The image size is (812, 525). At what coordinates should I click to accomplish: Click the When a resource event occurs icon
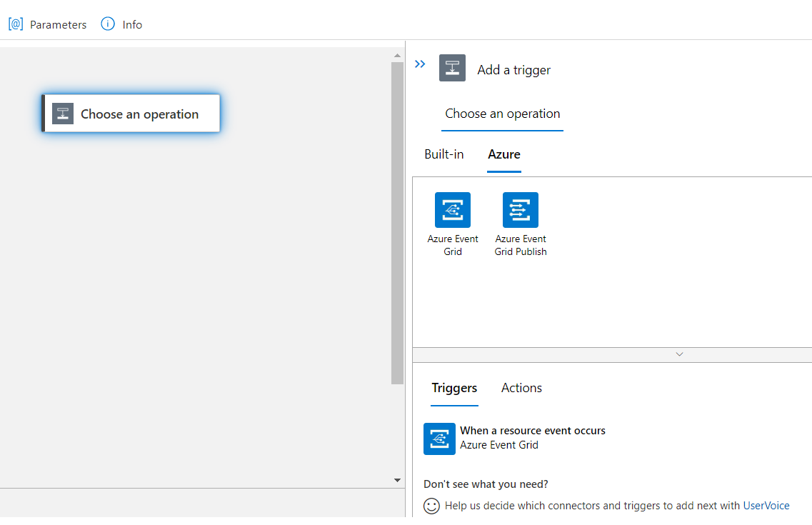[439, 439]
